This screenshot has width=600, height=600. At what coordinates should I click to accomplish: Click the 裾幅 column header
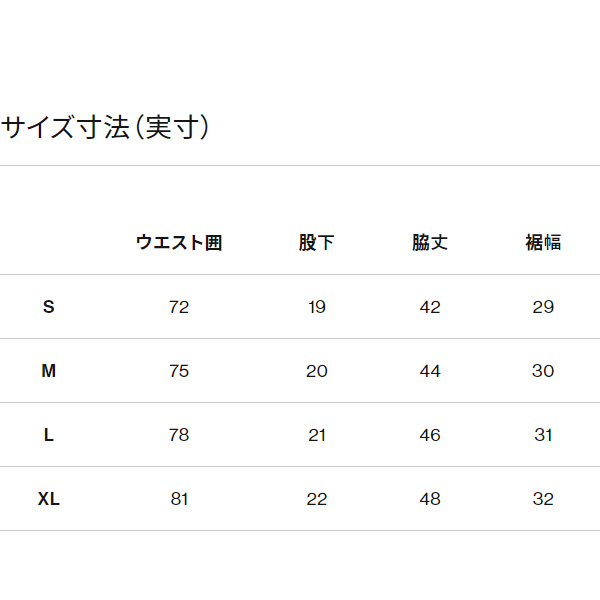tap(543, 243)
